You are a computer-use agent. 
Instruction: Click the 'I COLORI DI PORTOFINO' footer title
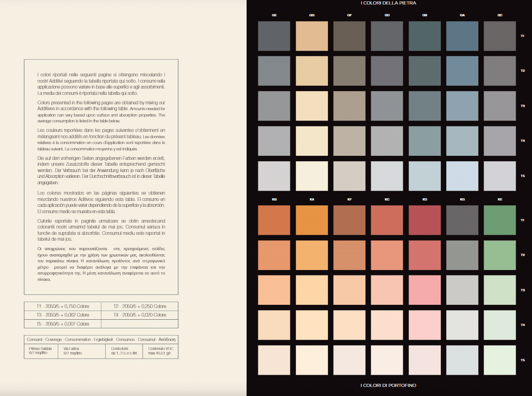pyautogui.click(x=388, y=385)
